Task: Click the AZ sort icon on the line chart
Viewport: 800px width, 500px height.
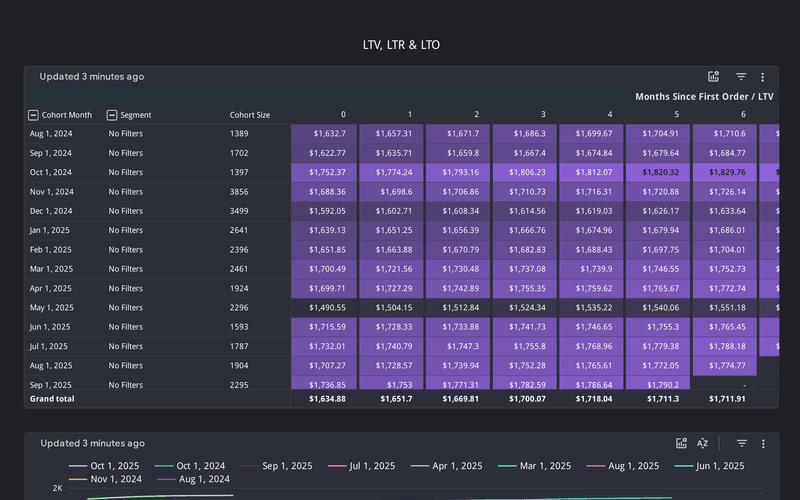Action: [x=702, y=443]
